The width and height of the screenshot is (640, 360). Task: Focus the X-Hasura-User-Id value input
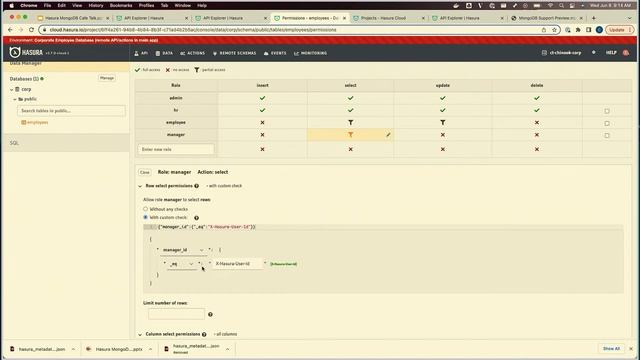(x=238, y=264)
